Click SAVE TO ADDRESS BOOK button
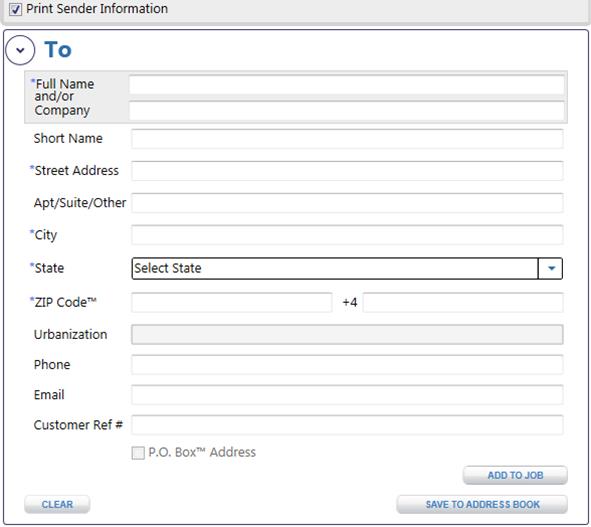This screenshot has width=591, height=527. pos(482,504)
